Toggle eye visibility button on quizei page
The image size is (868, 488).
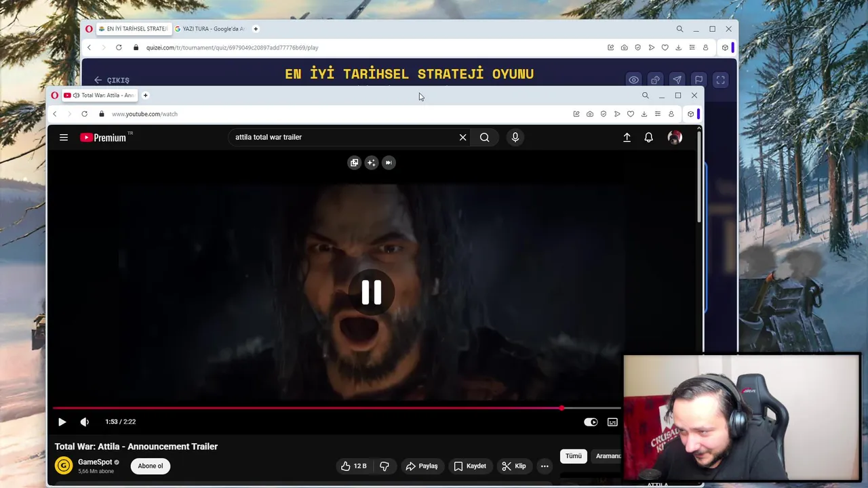click(x=633, y=80)
